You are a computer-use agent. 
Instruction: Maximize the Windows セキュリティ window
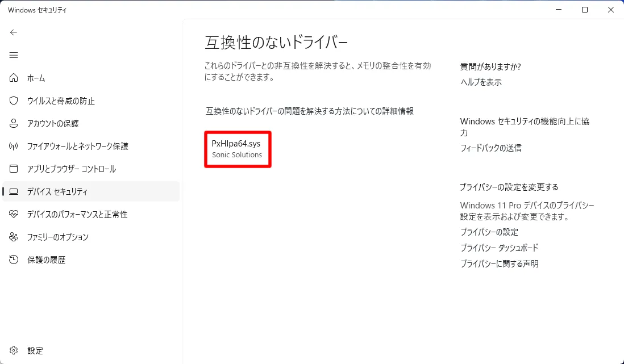tap(585, 10)
